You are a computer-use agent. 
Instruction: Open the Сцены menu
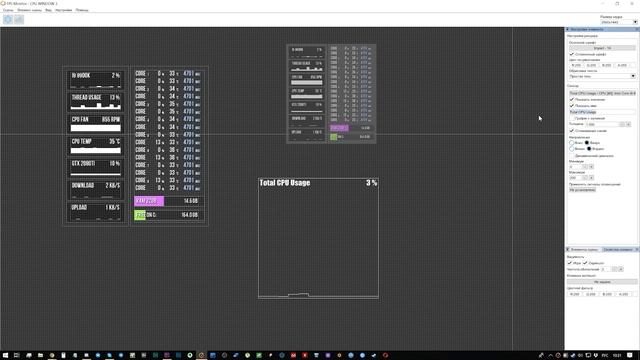click(x=8, y=10)
